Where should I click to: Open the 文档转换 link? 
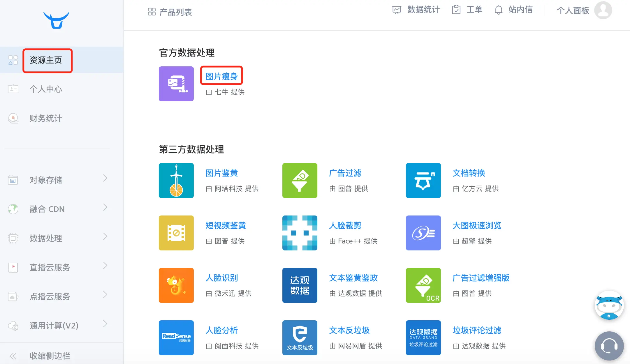469,173
